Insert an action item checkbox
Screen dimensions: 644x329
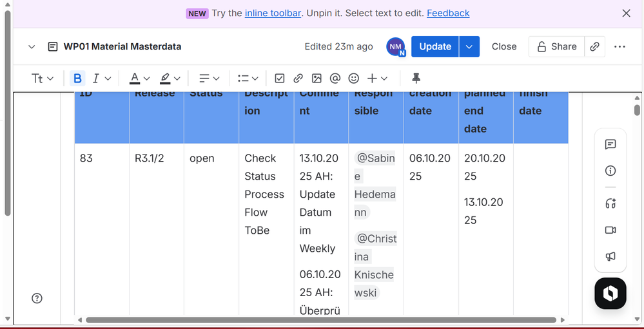(x=280, y=78)
